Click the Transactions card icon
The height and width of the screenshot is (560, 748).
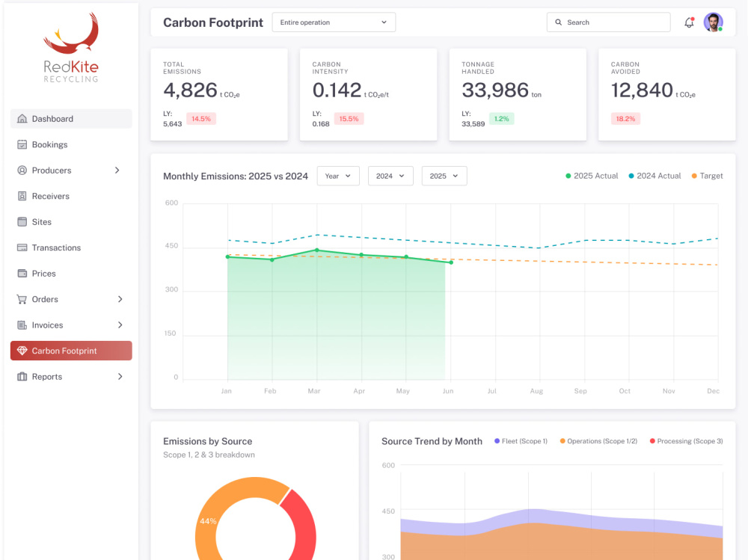coord(22,247)
